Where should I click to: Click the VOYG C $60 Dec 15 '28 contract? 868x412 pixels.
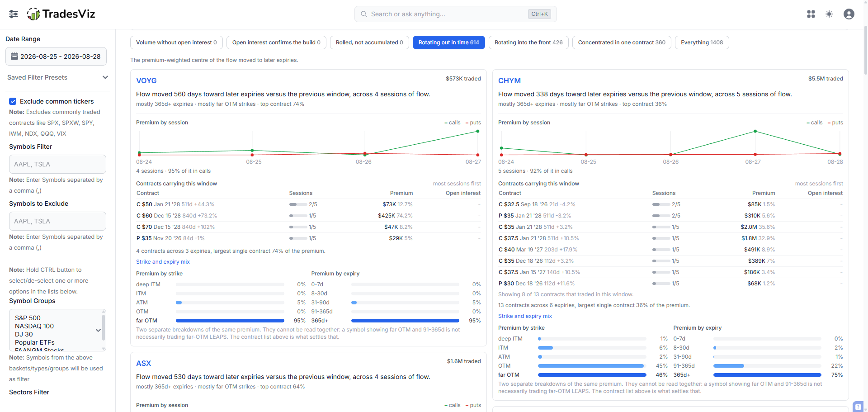click(177, 216)
